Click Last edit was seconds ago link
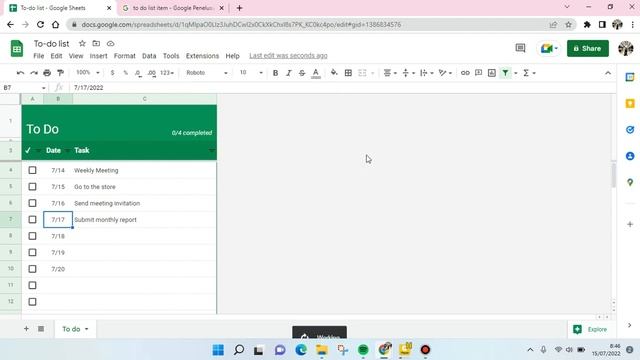Screen dimensions: 640x360 tap(288, 56)
